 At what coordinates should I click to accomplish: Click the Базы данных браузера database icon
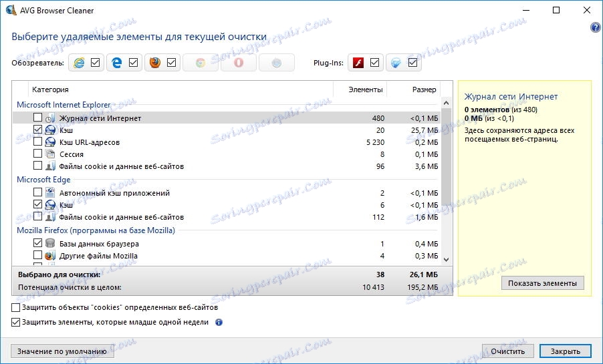click(x=50, y=243)
